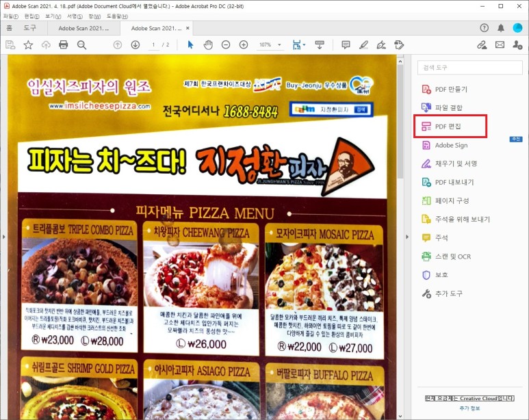Print the document with the printer icon

(x=64, y=45)
